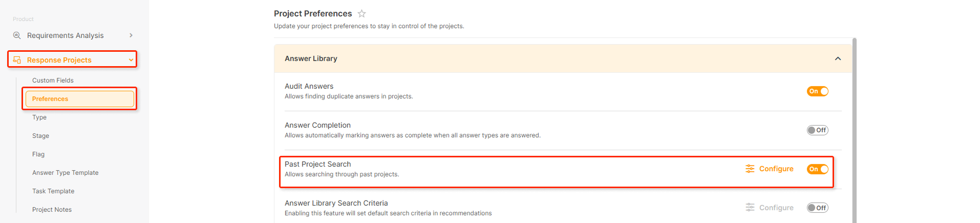Click Configure for Past Project Search

pyautogui.click(x=776, y=169)
